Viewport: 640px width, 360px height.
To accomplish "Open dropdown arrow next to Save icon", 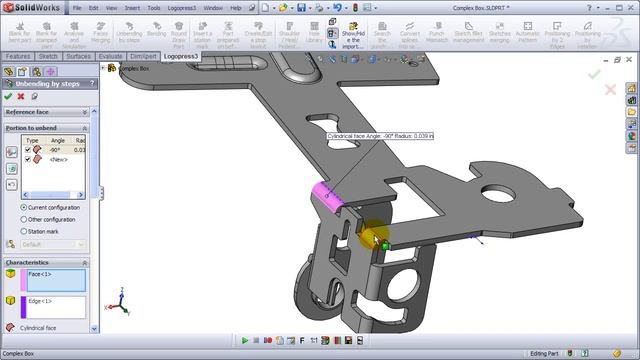I will (310, 8).
